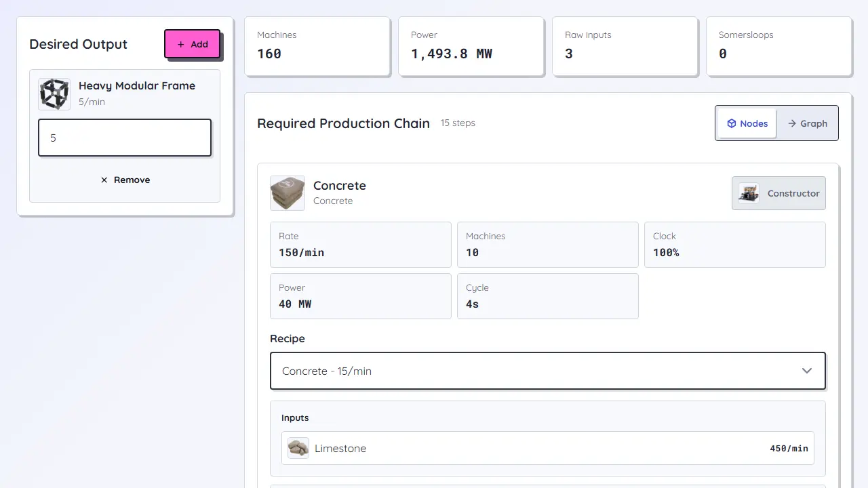This screenshot has width=868, height=488.
Task: Click the Raw inputs summary card
Action: [625, 46]
